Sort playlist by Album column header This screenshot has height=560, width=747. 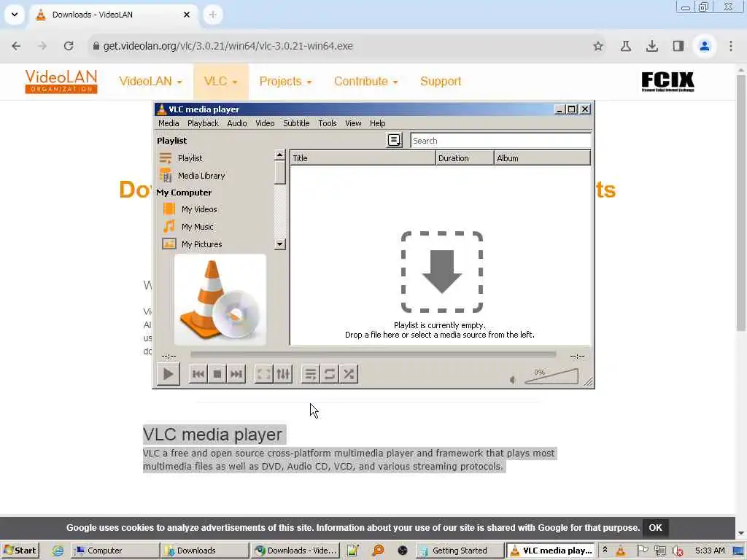click(x=542, y=158)
